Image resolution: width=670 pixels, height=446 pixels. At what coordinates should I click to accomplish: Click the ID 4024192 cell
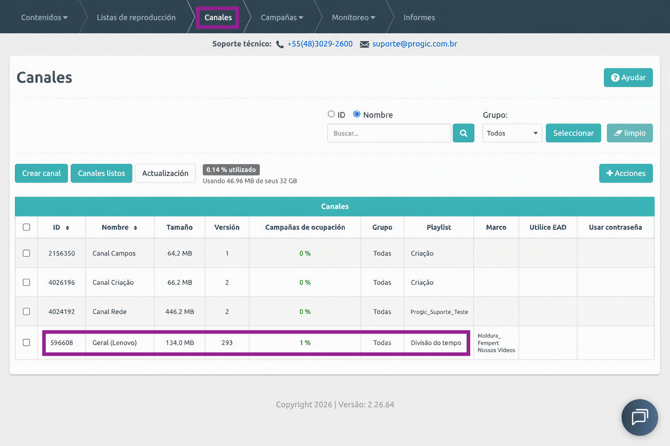(x=62, y=311)
